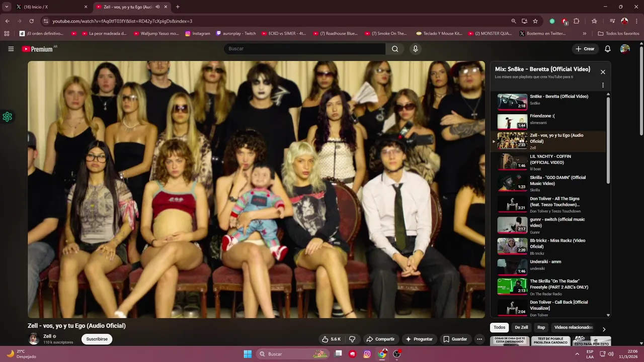The height and width of the screenshot is (362, 644).
Task: Click the Suscribirse button
Action: click(97, 339)
